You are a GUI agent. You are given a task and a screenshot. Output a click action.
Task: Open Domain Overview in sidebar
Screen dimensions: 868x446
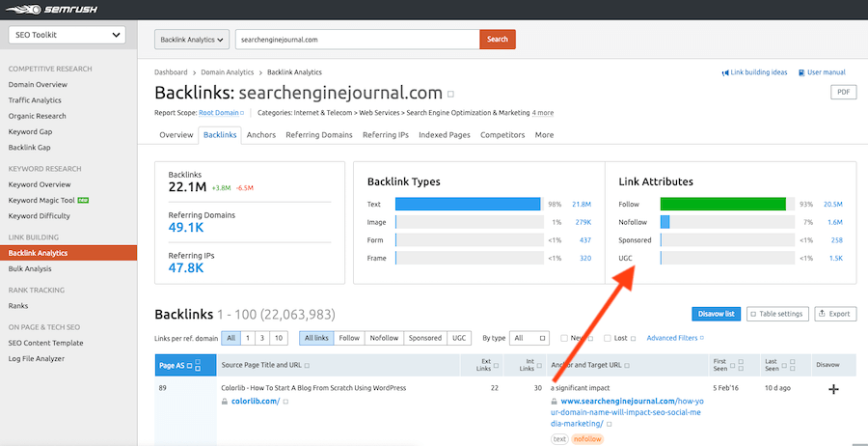[x=38, y=85]
